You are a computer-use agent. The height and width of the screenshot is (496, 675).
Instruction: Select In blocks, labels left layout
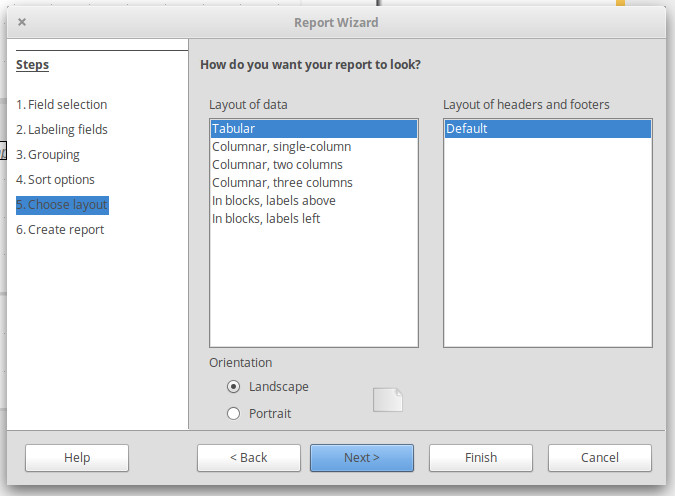[265, 219]
